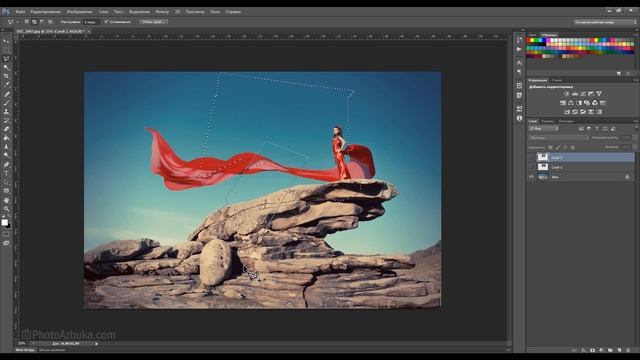Select the Type tool

(x=6, y=173)
